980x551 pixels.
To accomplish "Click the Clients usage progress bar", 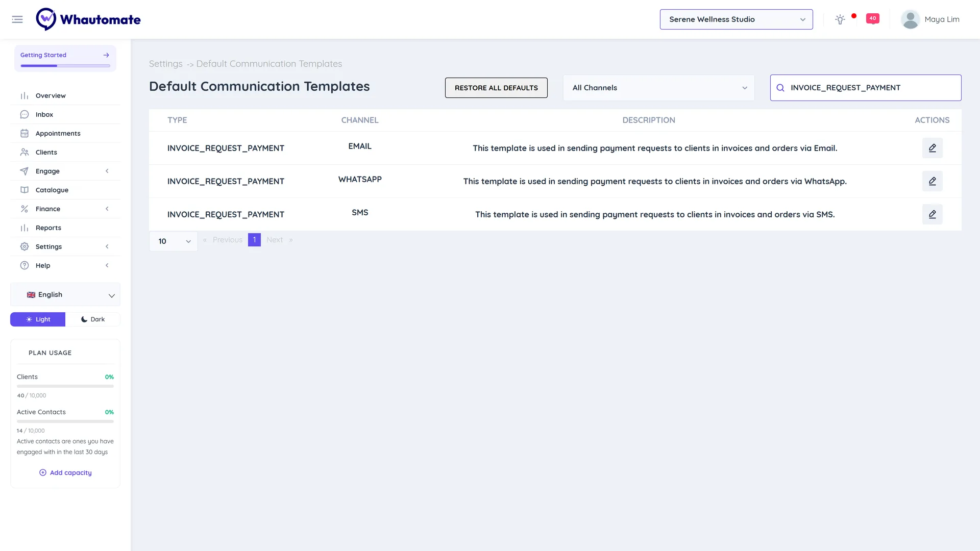I will click(x=65, y=386).
